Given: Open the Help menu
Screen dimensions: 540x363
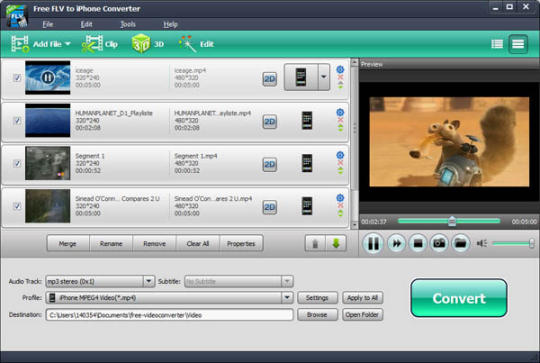Looking at the screenshot, I should [170, 24].
